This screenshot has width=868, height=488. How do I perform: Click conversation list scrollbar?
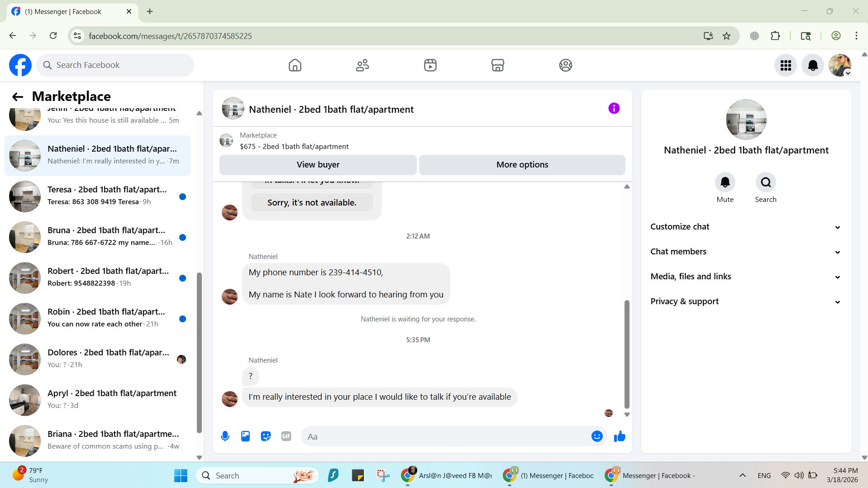point(199,353)
